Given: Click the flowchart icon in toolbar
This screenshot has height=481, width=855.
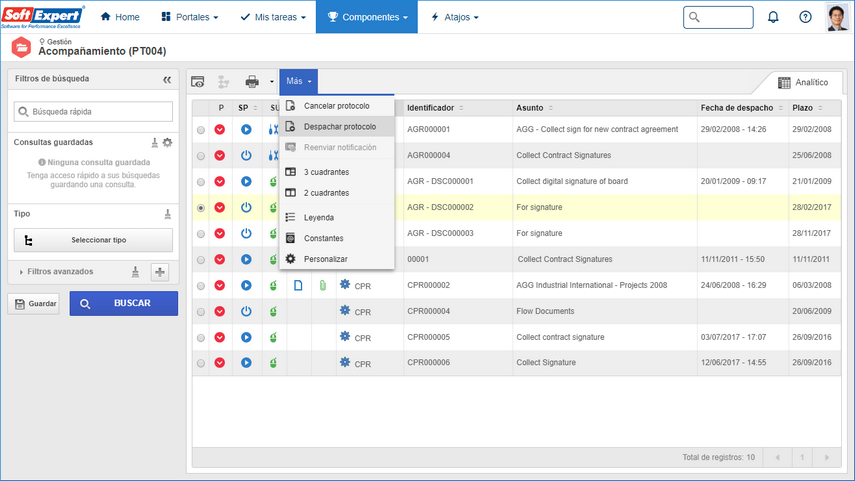Looking at the screenshot, I should pos(224,82).
